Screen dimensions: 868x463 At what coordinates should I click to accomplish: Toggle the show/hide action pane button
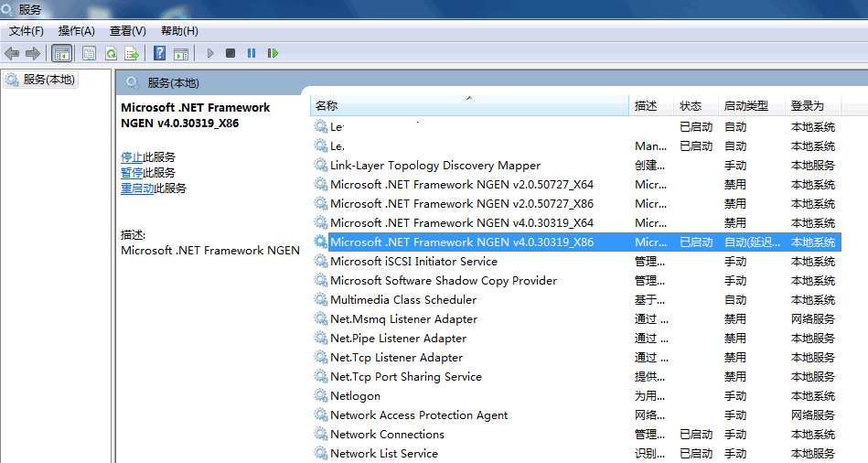(181, 53)
